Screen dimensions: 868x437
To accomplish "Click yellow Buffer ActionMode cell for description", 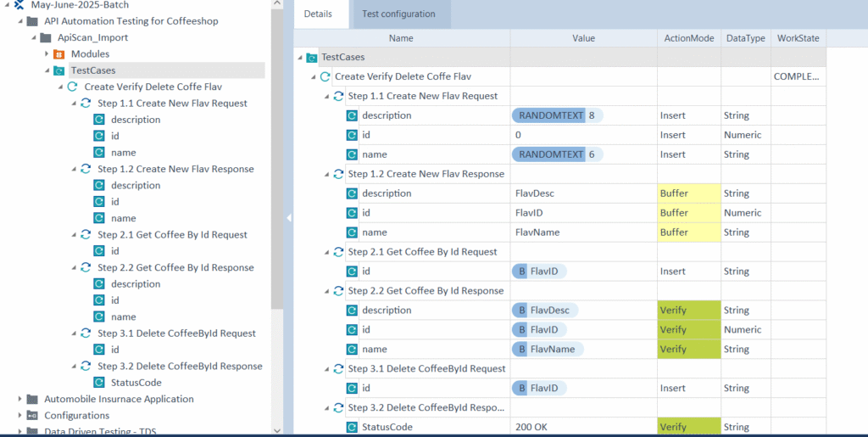I will pos(688,193).
